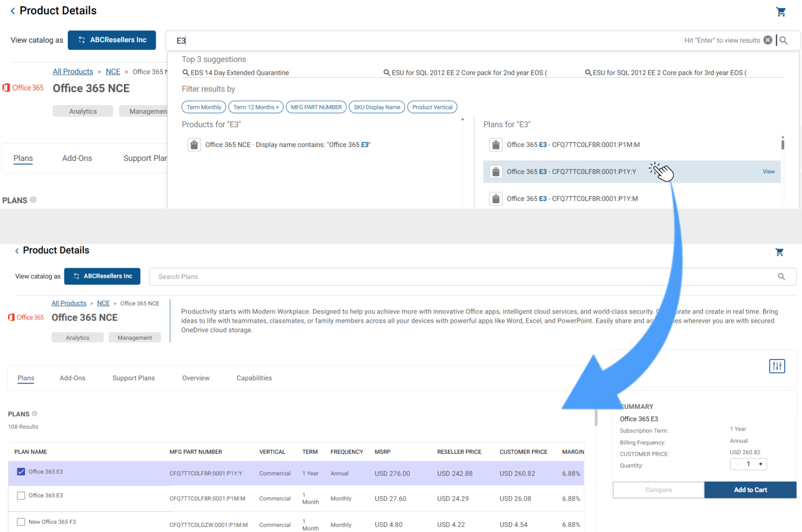Open the All Products breadcrumb above Office 365 NCE description

(69, 303)
